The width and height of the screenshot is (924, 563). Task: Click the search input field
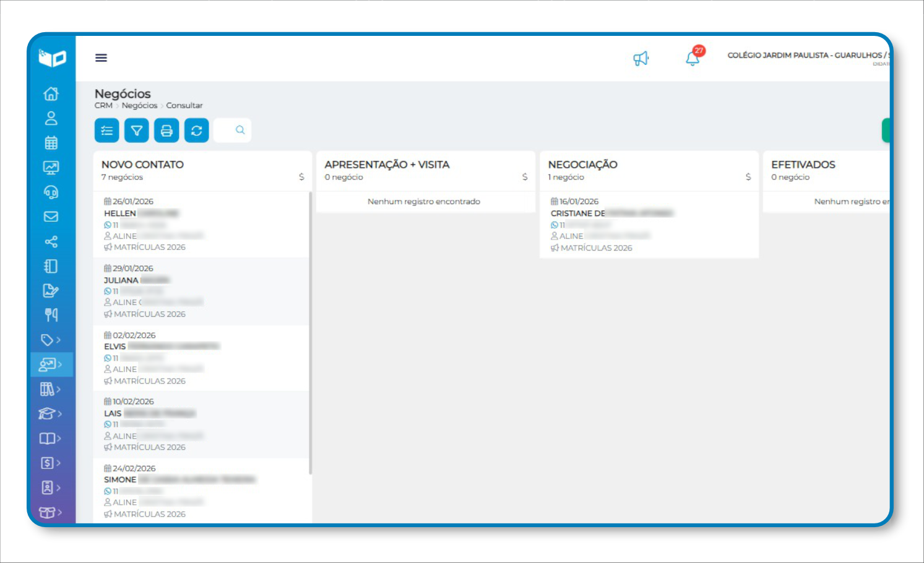click(232, 131)
